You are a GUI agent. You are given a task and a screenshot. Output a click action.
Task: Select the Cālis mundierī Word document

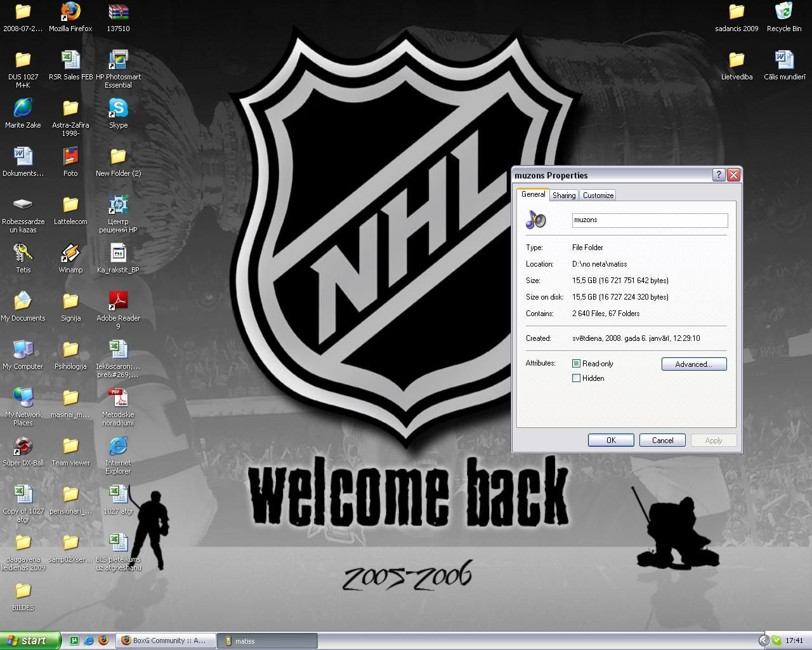pos(784,65)
